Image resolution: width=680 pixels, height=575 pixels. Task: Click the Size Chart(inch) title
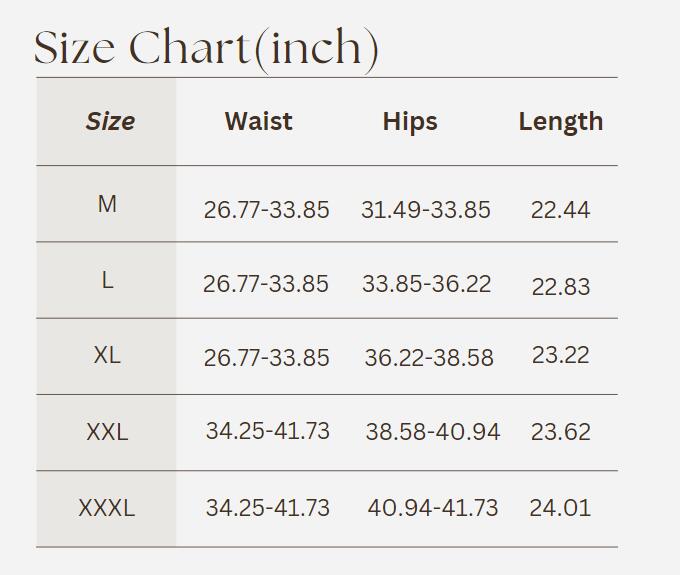click(x=206, y=48)
